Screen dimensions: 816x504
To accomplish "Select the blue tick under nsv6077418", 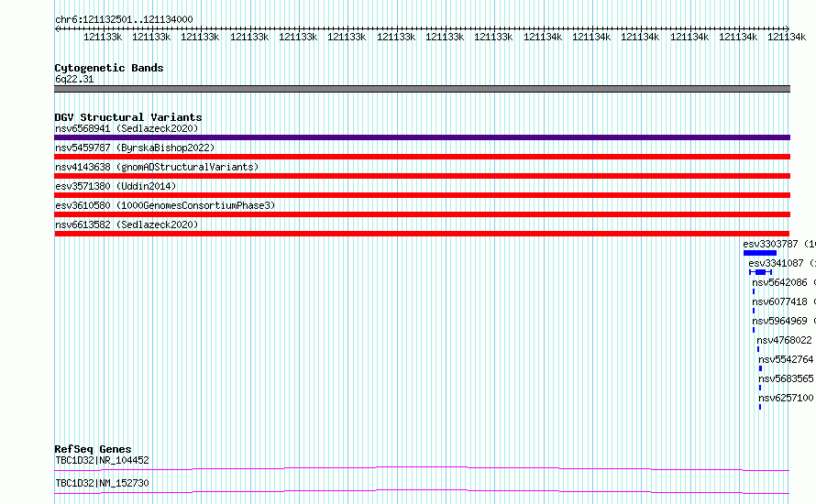I will tap(754, 311).
